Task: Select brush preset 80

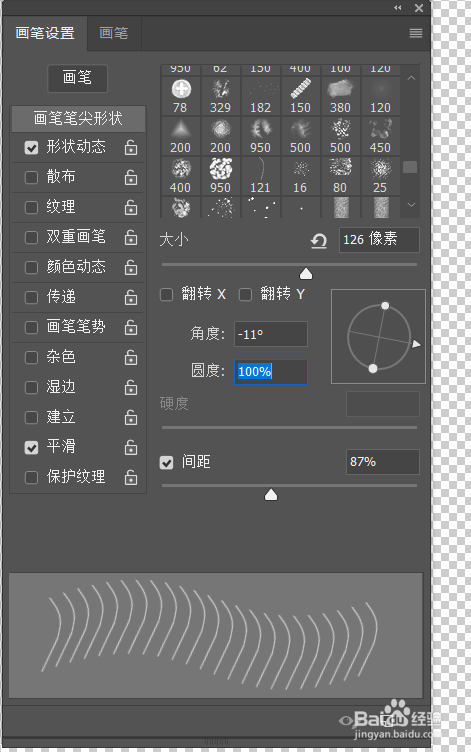Action: click(340, 176)
